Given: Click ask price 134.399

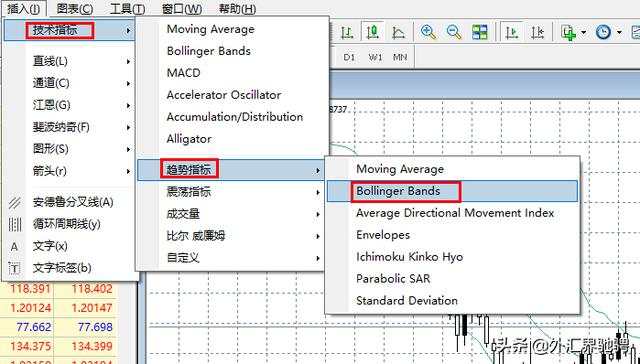Looking at the screenshot, I should pyautogui.click(x=92, y=346).
